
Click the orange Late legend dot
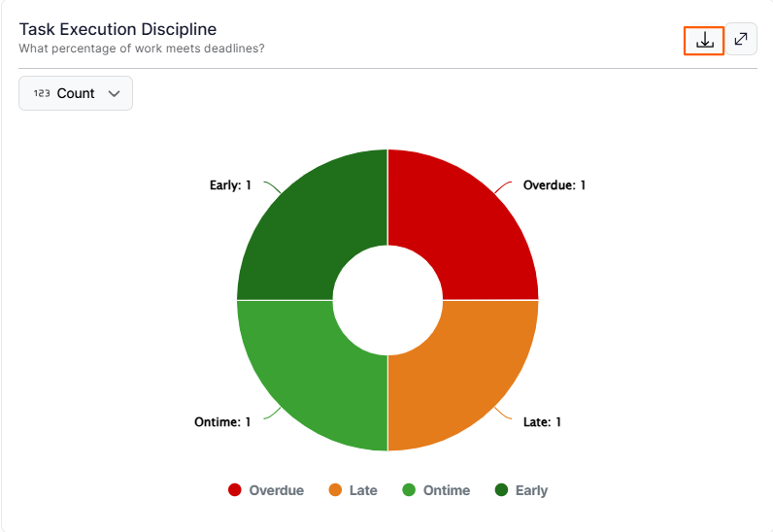[x=336, y=490]
